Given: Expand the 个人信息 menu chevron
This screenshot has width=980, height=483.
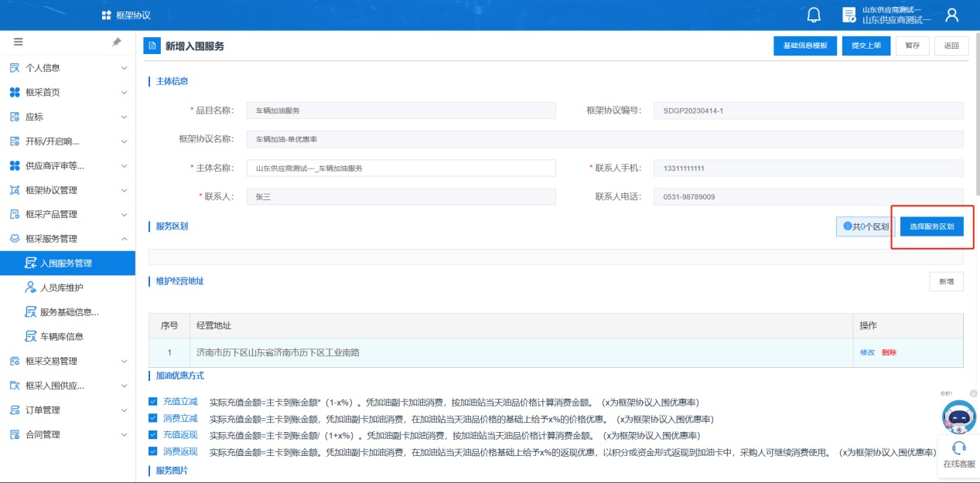Looking at the screenshot, I should [x=124, y=68].
